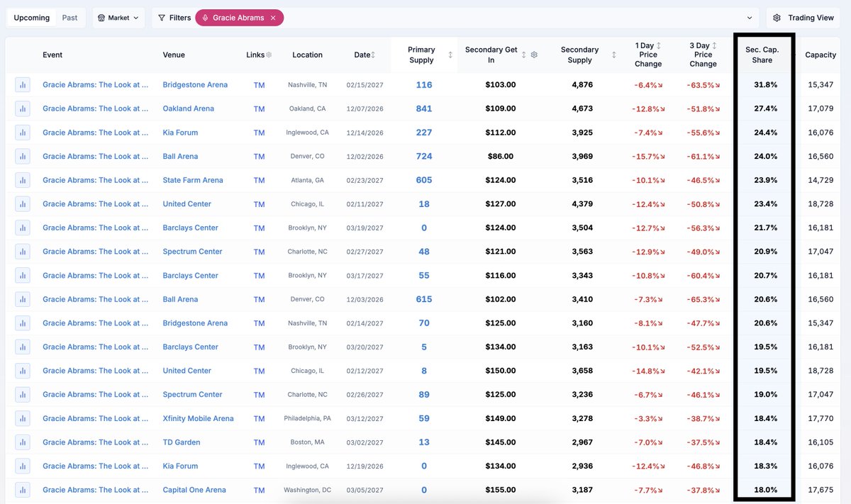Screen dimensions: 851x504
Task: Open the Market dropdown
Action: [x=118, y=18]
